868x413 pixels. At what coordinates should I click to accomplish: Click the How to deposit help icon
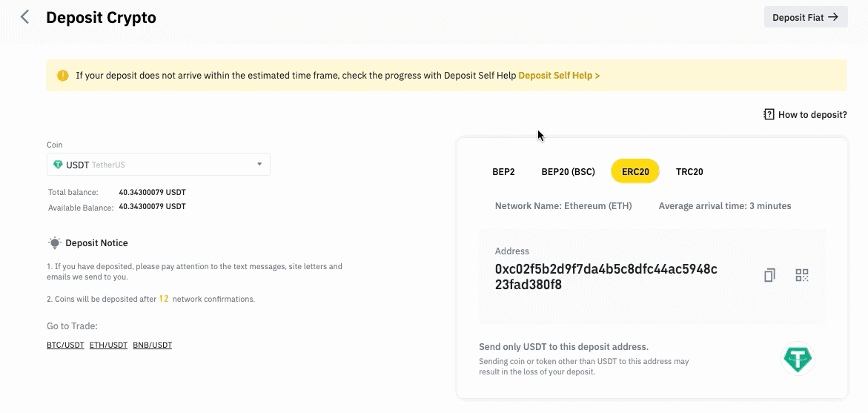pyautogui.click(x=769, y=115)
